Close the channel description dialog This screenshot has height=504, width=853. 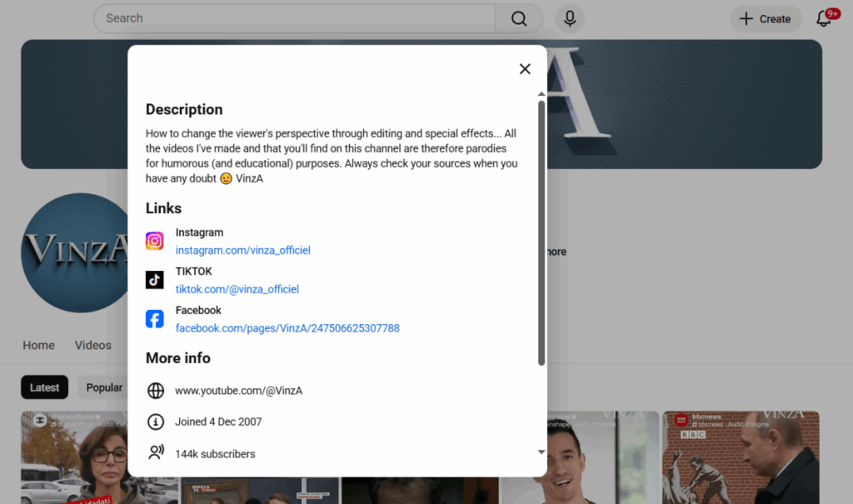pyautogui.click(x=525, y=69)
